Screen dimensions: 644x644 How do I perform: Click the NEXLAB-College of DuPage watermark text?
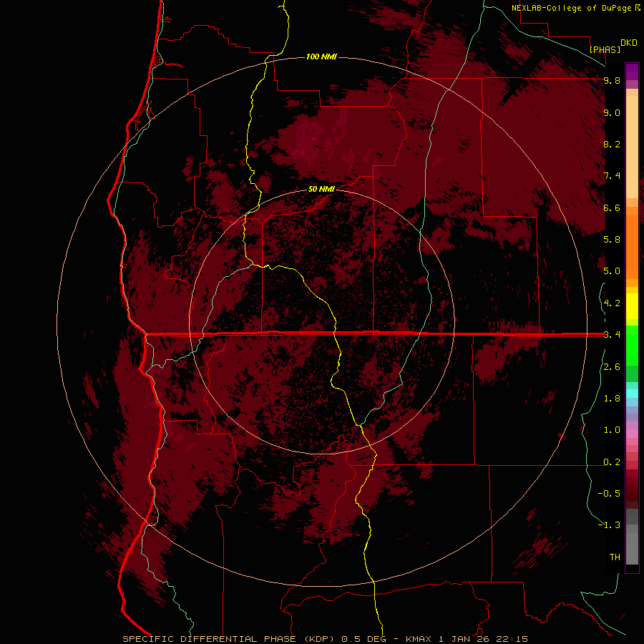(x=572, y=8)
